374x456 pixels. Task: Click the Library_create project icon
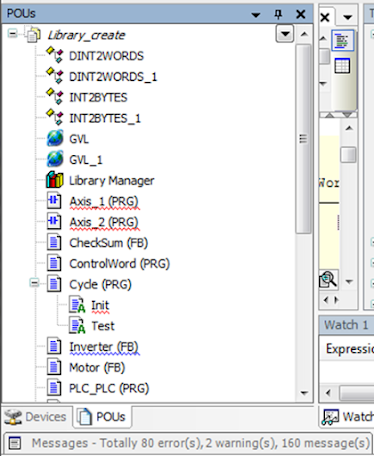point(33,35)
